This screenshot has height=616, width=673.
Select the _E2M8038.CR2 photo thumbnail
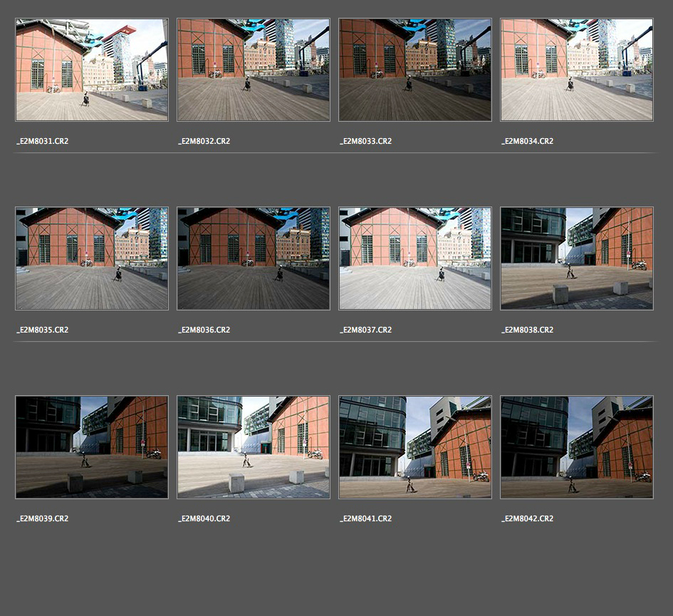pos(577,259)
